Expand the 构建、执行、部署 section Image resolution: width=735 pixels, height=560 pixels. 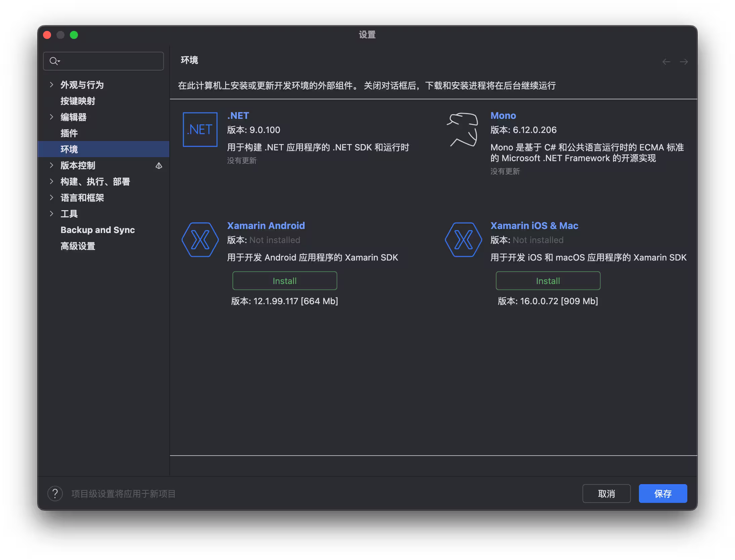[51, 181]
